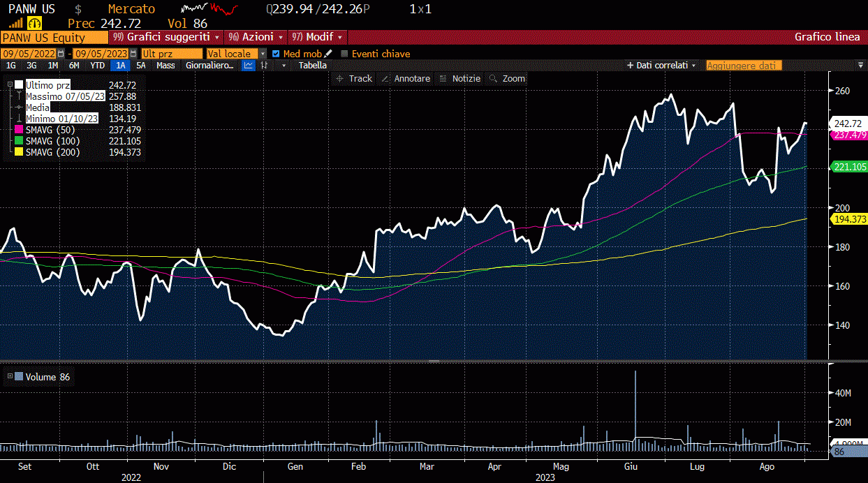Click the 237.479 SMAVG axis label
Image resolution: width=868 pixels, height=483 pixels.
(x=850, y=135)
